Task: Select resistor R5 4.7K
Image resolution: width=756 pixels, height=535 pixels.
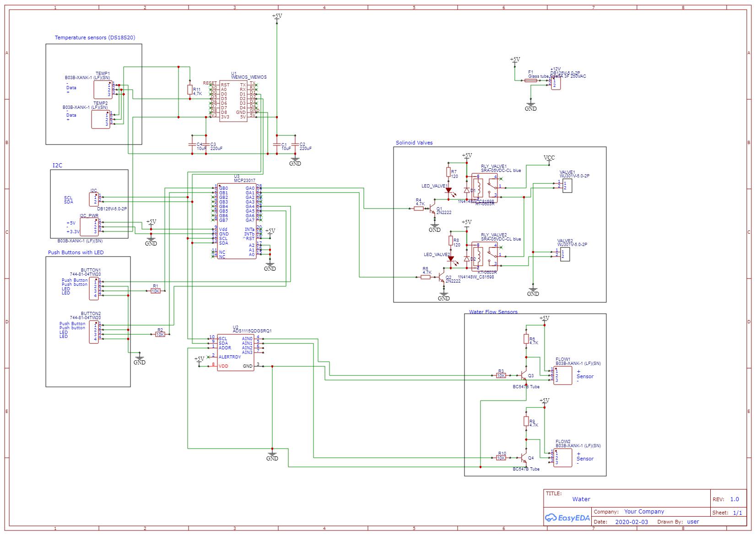Action: [x=426, y=277]
